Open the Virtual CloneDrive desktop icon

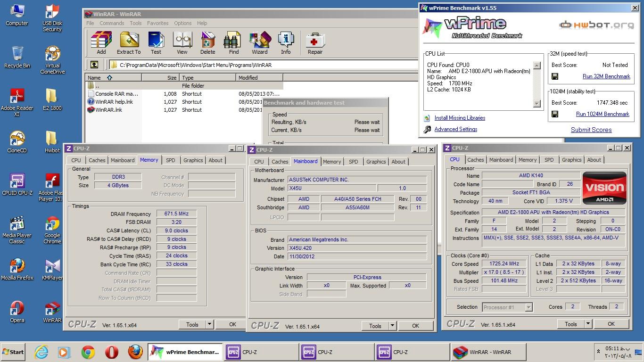52,60
